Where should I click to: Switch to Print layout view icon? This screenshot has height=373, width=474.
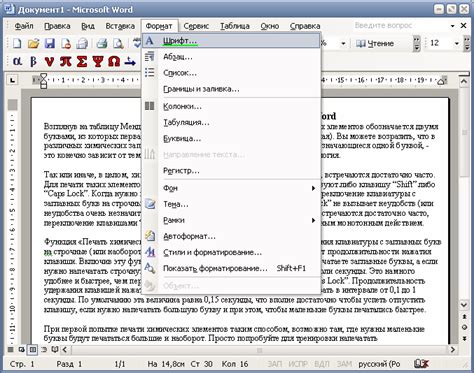tap(32, 350)
